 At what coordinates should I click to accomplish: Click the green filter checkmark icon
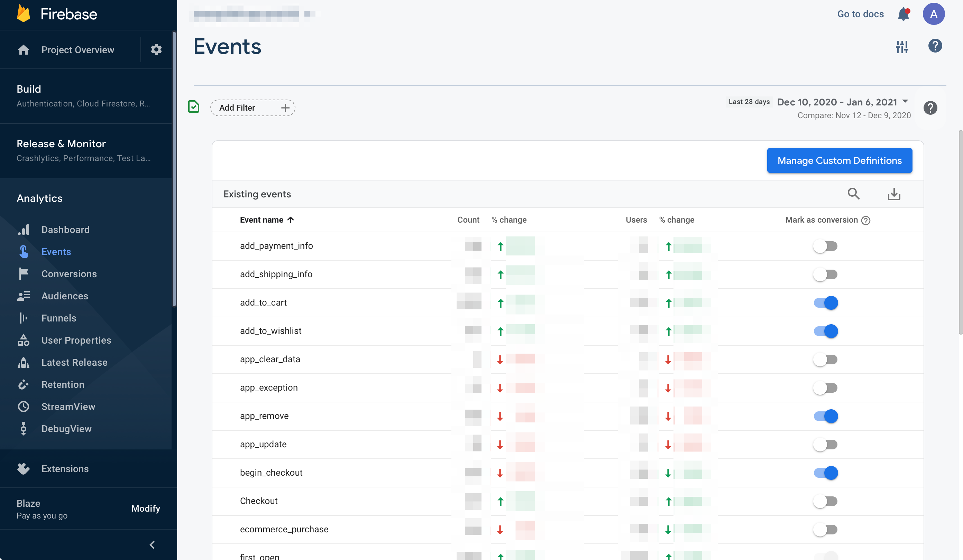click(x=194, y=107)
